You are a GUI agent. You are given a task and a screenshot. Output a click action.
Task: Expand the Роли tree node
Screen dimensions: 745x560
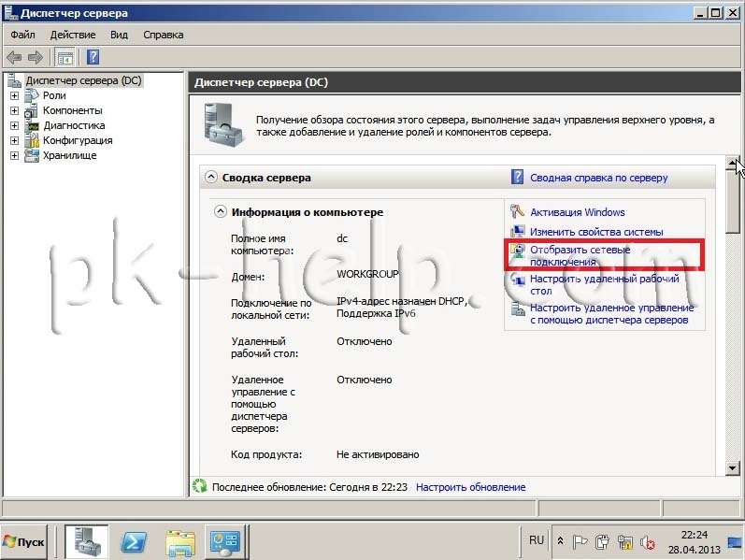(x=14, y=95)
